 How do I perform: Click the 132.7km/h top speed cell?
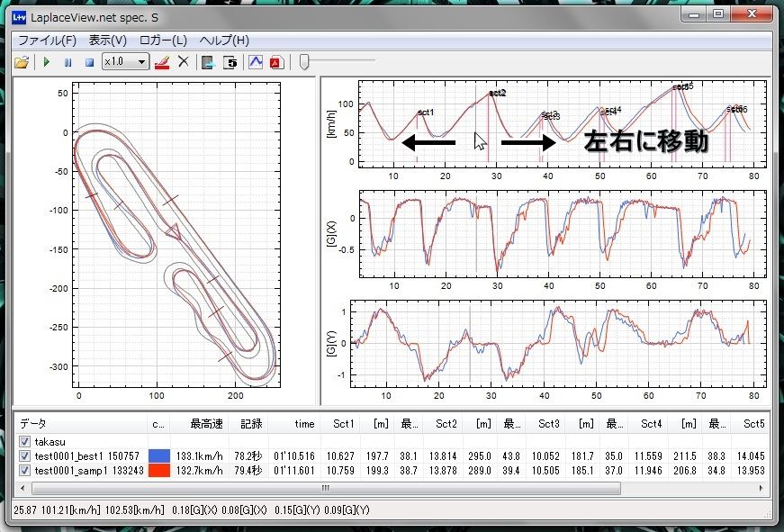[199, 471]
